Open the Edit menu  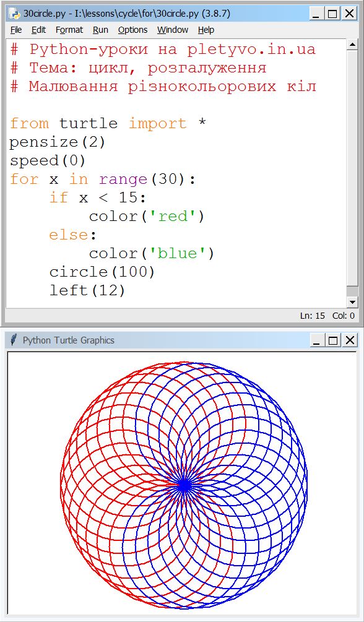38,30
